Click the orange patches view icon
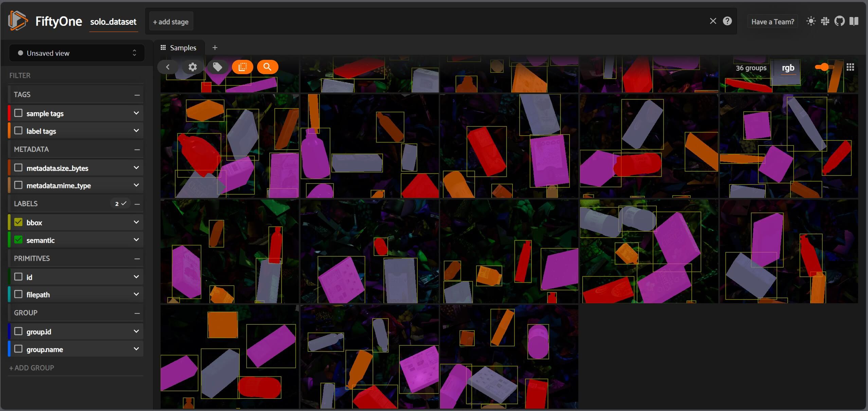This screenshot has width=868, height=411. (242, 67)
